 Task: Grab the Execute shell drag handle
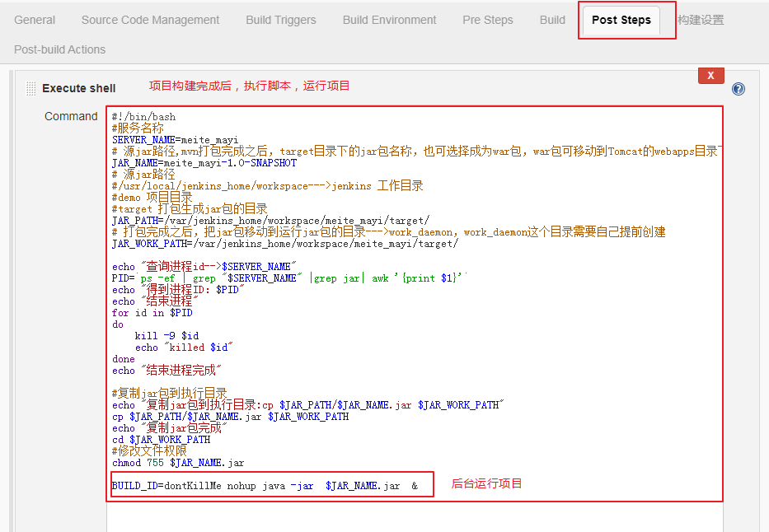pyautogui.click(x=30, y=89)
